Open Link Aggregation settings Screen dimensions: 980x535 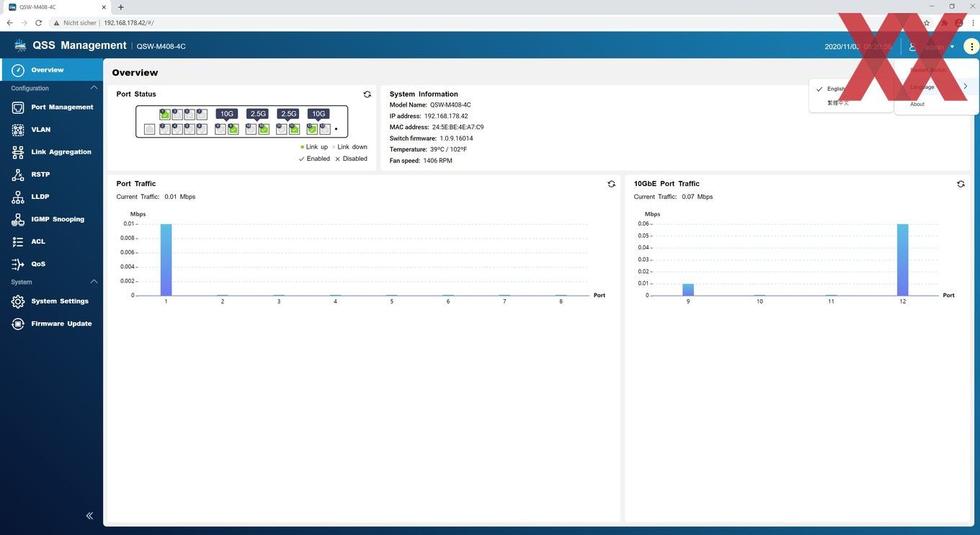(51, 152)
